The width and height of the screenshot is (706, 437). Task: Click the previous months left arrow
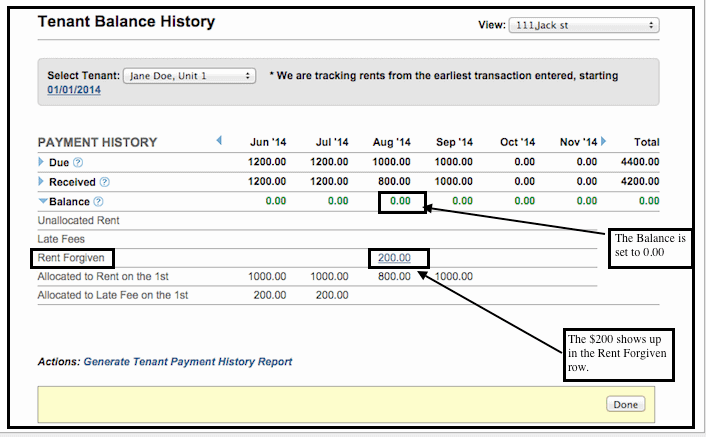(219, 141)
